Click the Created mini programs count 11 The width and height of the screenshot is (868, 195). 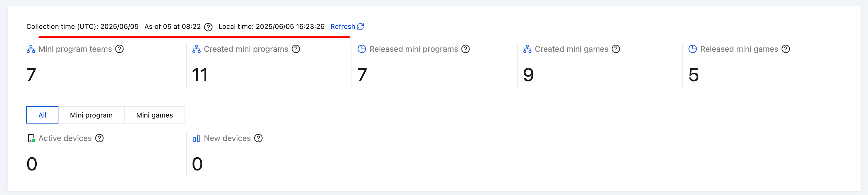[199, 75]
